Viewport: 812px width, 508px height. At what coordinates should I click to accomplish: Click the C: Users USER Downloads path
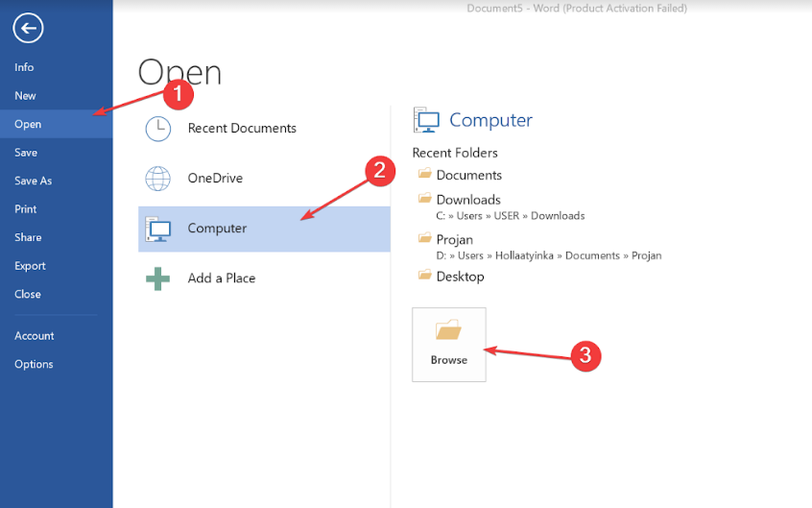[x=510, y=216]
